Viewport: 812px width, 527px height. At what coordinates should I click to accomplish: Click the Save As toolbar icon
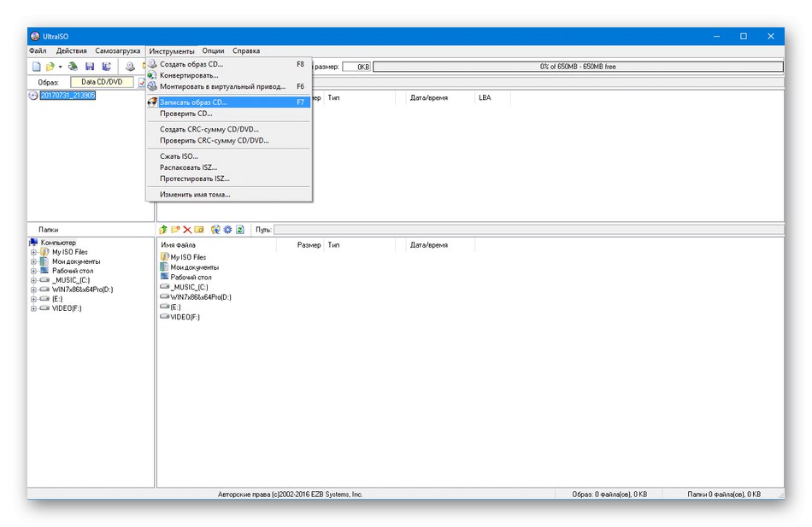click(x=106, y=67)
